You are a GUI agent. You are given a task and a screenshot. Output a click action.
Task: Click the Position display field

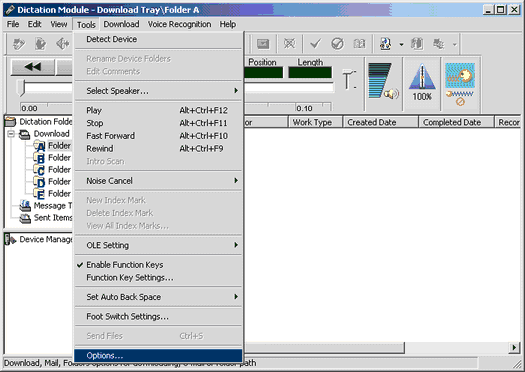click(264, 73)
